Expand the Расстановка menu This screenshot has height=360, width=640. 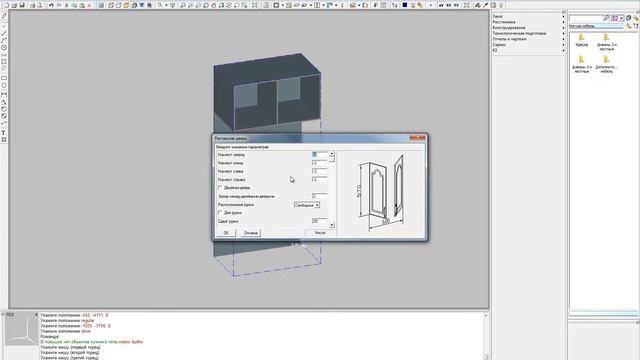pos(529,22)
